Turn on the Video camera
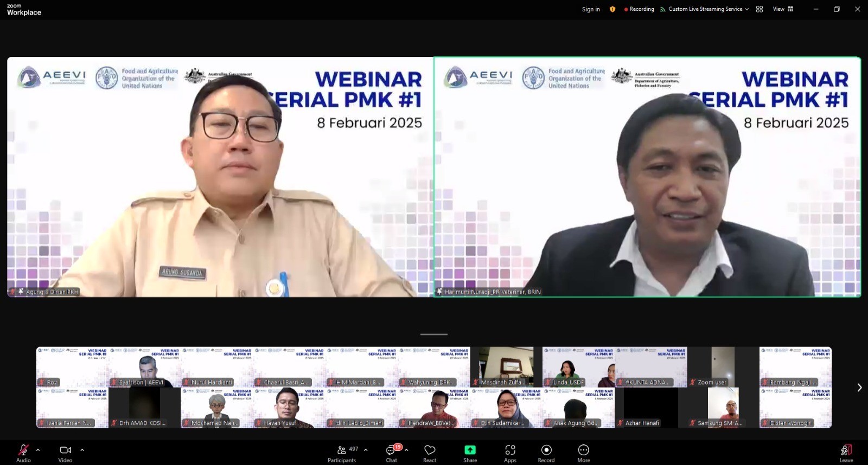The width and height of the screenshot is (868, 465). pyautogui.click(x=65, y=450)
